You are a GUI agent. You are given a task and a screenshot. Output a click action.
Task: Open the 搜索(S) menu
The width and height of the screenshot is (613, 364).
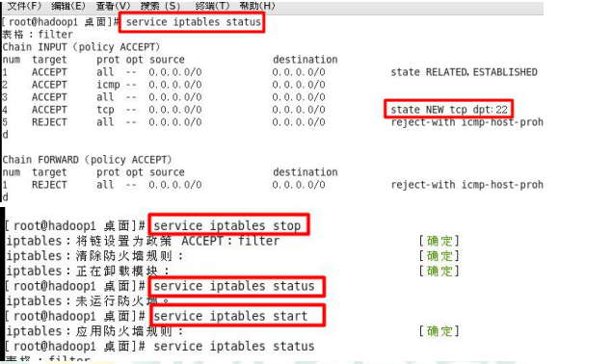160,6
